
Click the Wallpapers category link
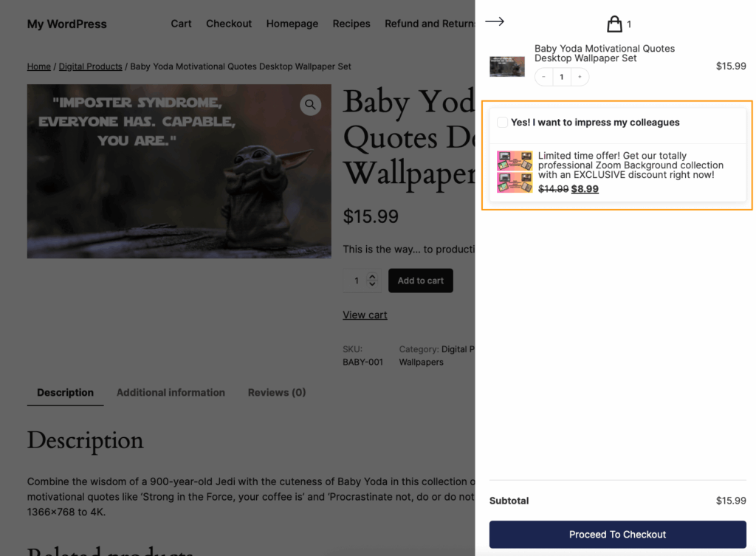tap(421, 362)
